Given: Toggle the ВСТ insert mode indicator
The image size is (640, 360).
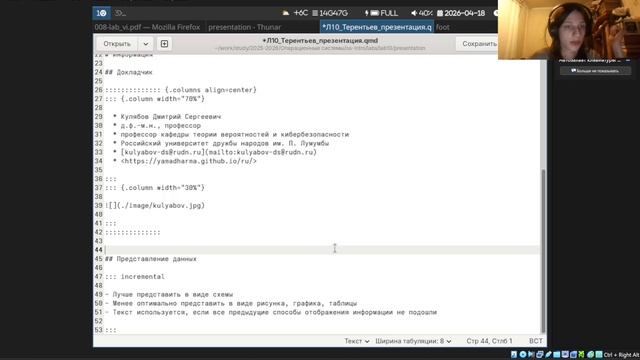Looking at the screenshot, I should [x=536, y=341].
